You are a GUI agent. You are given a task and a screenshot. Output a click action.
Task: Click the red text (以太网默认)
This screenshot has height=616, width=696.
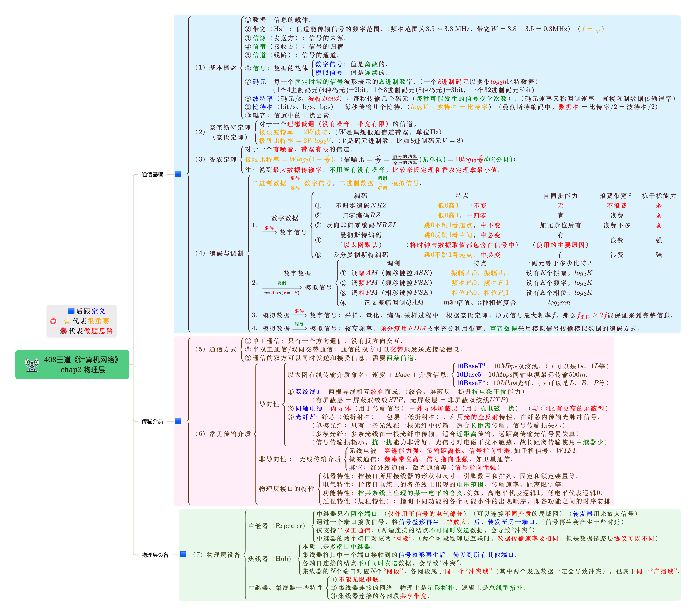361,245
